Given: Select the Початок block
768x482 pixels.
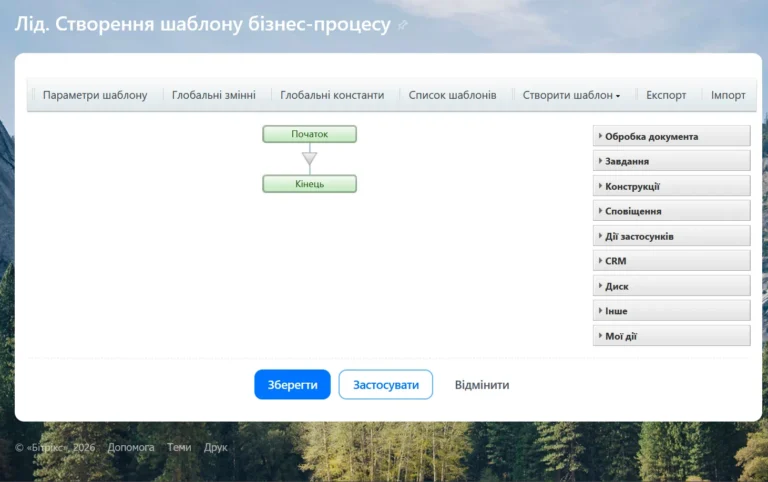Looking at the screenshot, I should (310, 134).
